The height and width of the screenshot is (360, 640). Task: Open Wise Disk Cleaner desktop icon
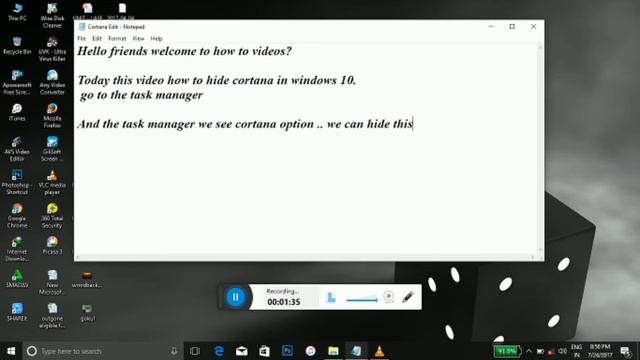click(52, 16)
